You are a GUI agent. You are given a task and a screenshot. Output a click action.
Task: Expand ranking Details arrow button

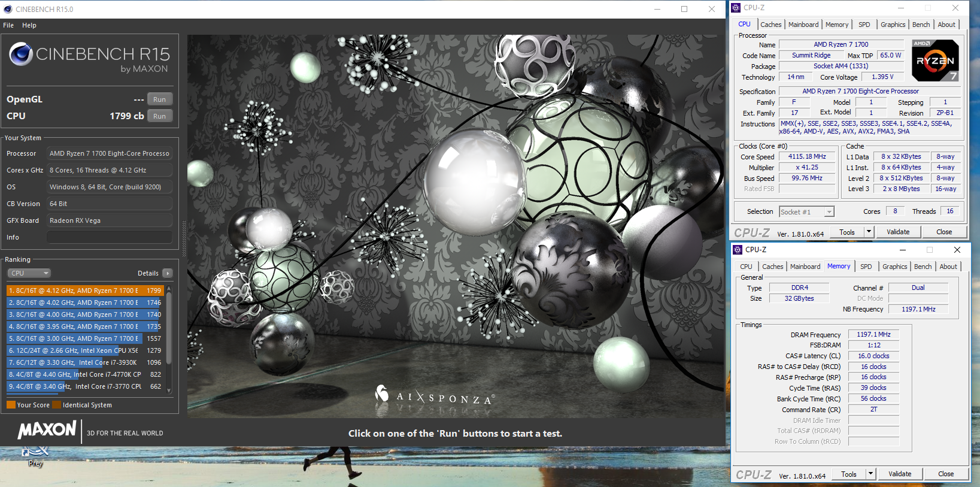168,273
